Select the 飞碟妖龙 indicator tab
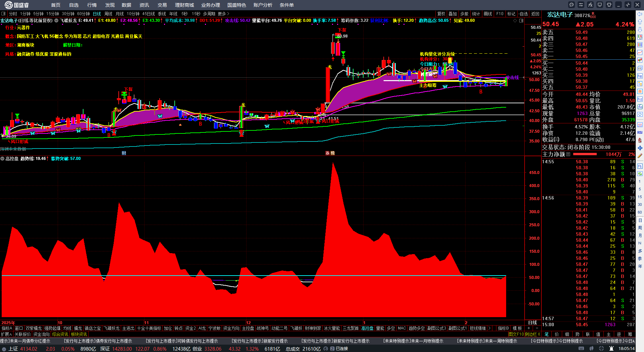644x352 pixels. [112, 328]
